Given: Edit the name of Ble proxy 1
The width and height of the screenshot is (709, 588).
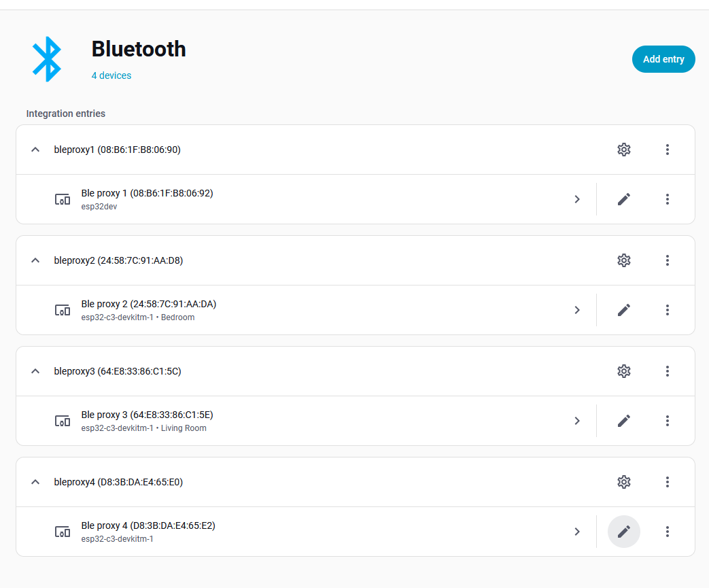Looking at the screenshot, I should tap(623, 199).
